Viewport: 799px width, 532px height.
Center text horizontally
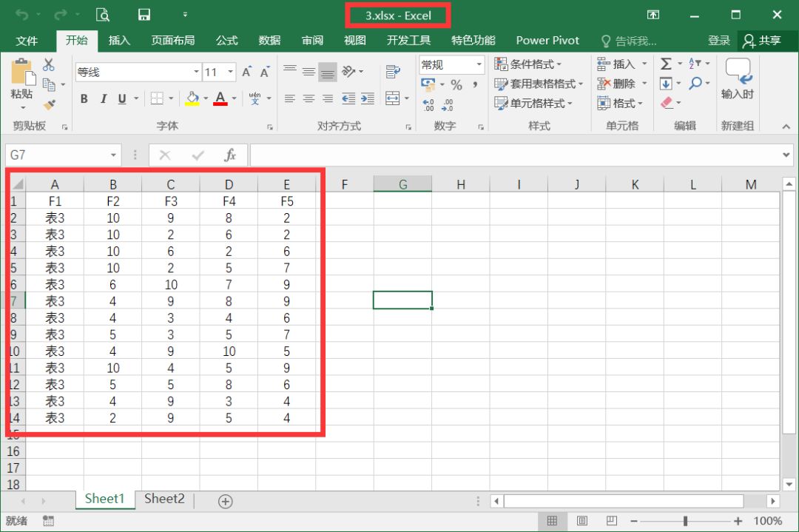tap(309, 98)
